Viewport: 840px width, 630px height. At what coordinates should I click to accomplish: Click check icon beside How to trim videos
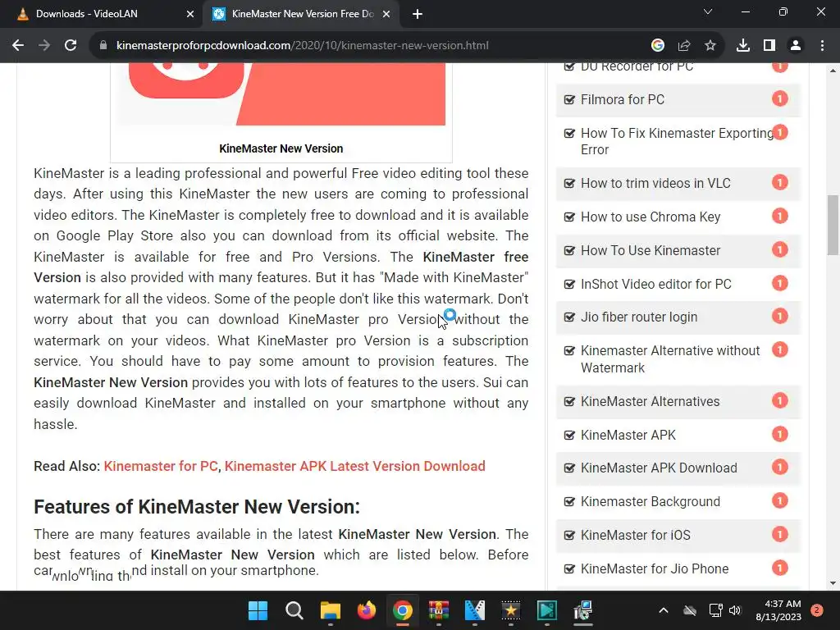tap(569, 183)
